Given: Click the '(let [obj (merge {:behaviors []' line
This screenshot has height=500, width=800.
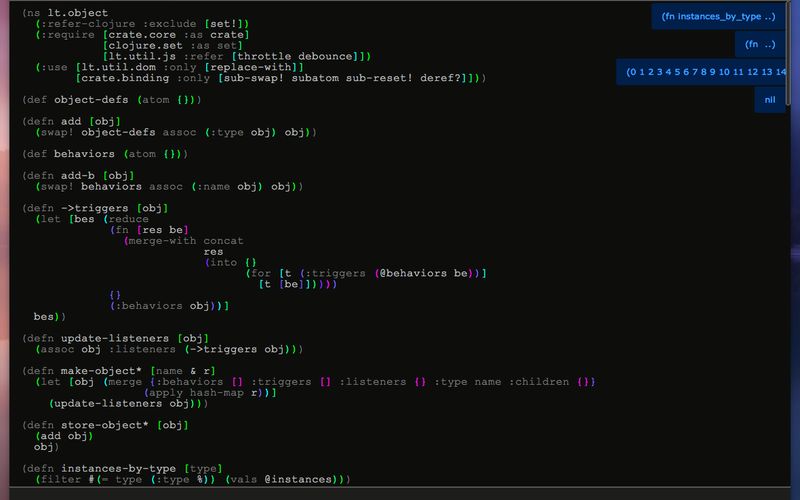Looking at the screenshot, I should [x=315, y=382].
